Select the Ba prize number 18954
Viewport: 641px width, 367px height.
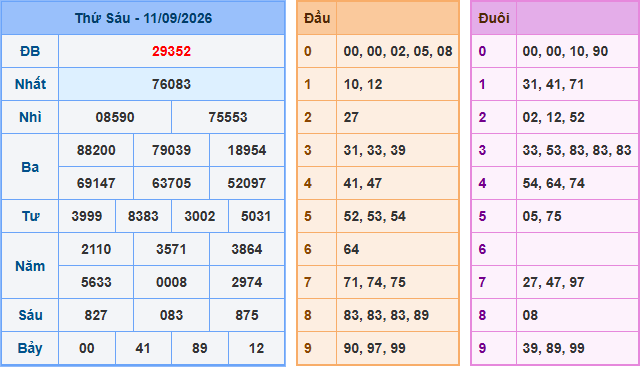[247, 150]
